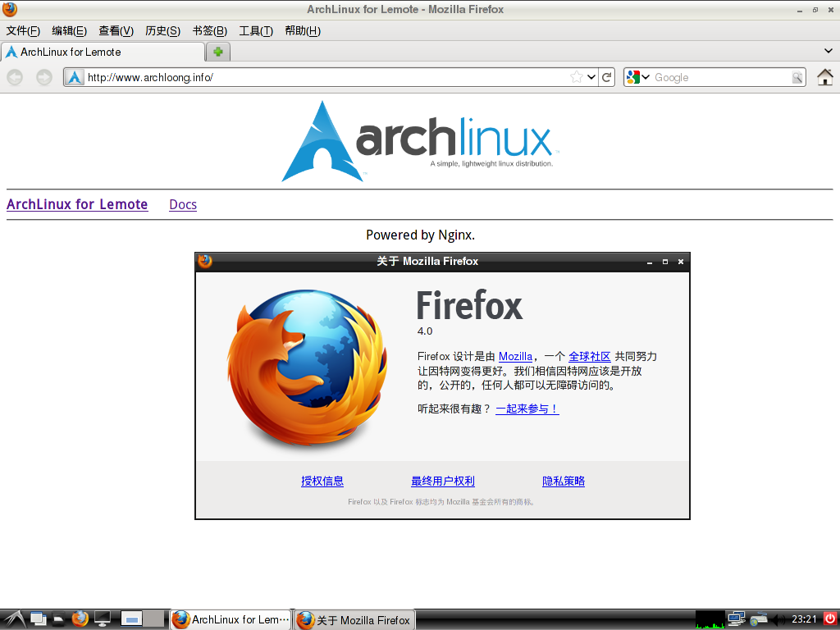Screen dimensions: 840x630
Task: Open the 帮助(H) menu
Action: (303, 31)
